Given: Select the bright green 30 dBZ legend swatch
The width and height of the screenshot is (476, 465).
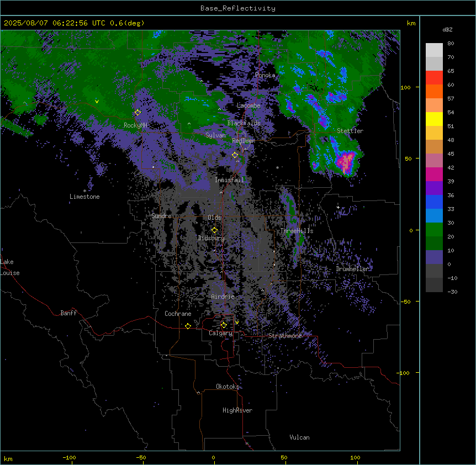Looking at the screenshot, I should (434, 230).
